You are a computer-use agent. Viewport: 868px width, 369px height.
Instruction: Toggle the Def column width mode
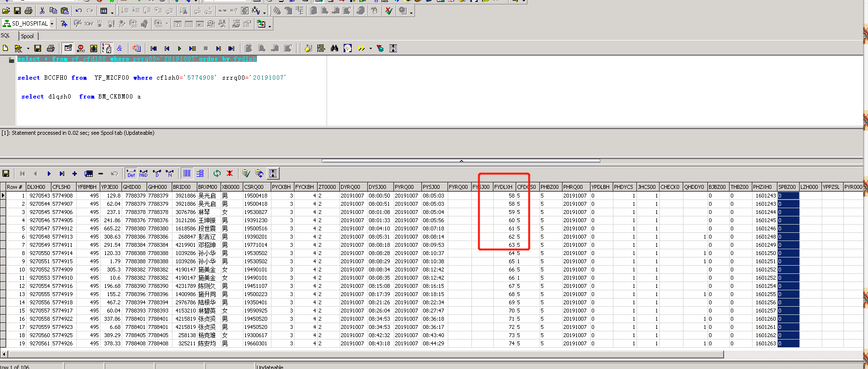(x=131, y=173)
